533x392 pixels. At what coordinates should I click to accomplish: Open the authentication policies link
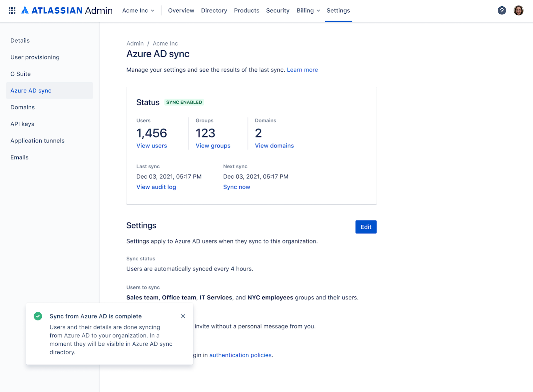tap(241, 355)
